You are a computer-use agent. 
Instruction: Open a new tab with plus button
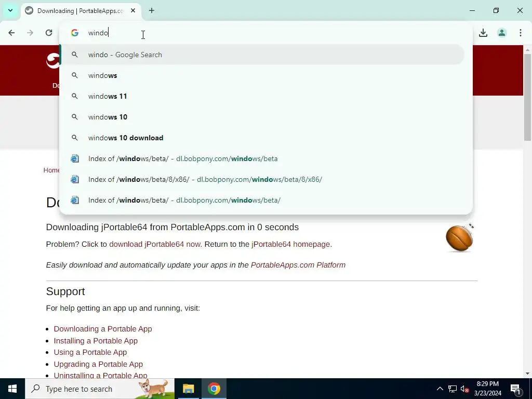click(152, 10)
